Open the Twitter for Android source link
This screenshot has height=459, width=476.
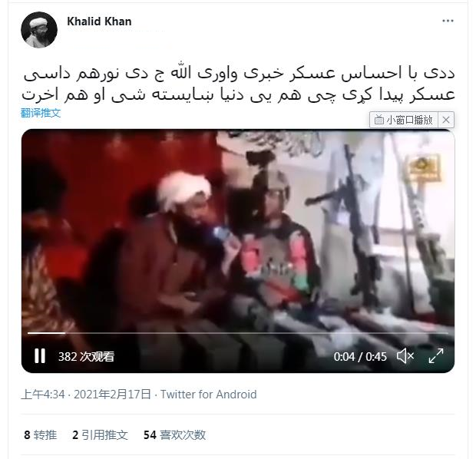(x=208, y=395)
